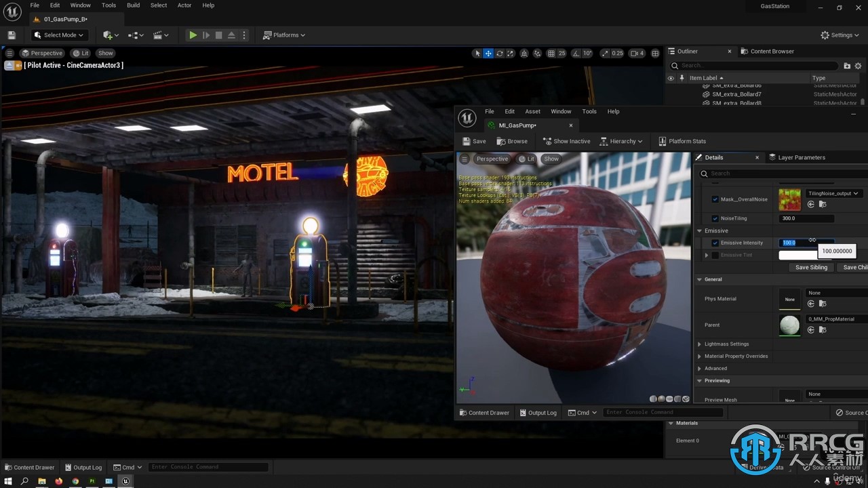Open the play options three-dot menu
The image size is (868, 488).
[x=244, y=35]
